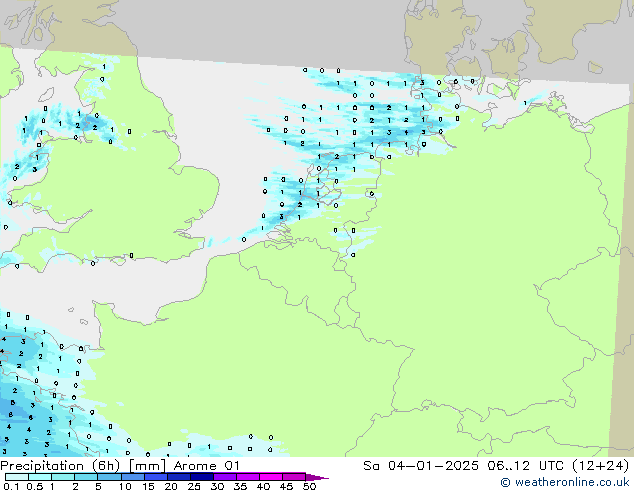
Task: Click the '(12+24)' forecast offset text
Action: pos(601,466)
